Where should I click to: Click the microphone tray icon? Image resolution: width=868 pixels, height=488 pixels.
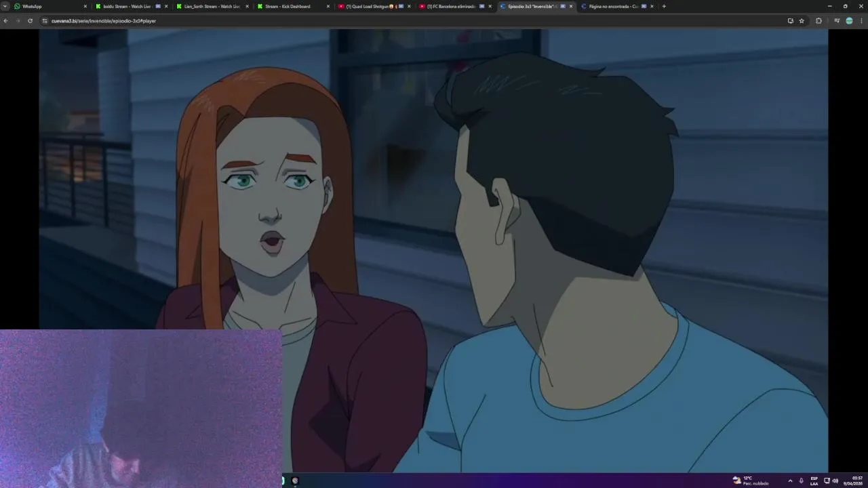[802, 481]
